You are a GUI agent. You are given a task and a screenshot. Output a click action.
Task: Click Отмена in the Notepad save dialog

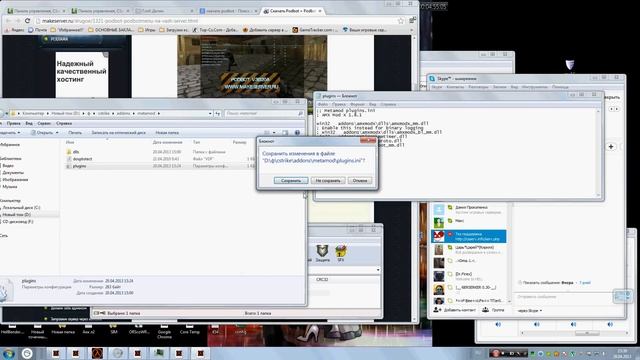point(360,180)
